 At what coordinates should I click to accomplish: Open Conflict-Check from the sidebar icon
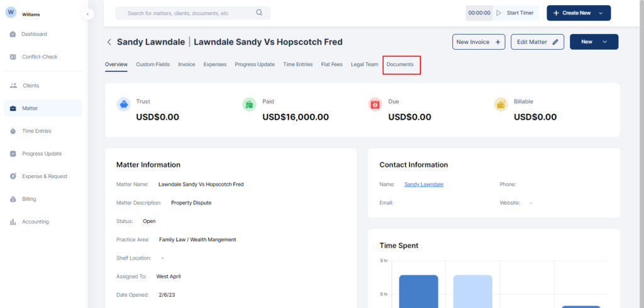point(13,57)
